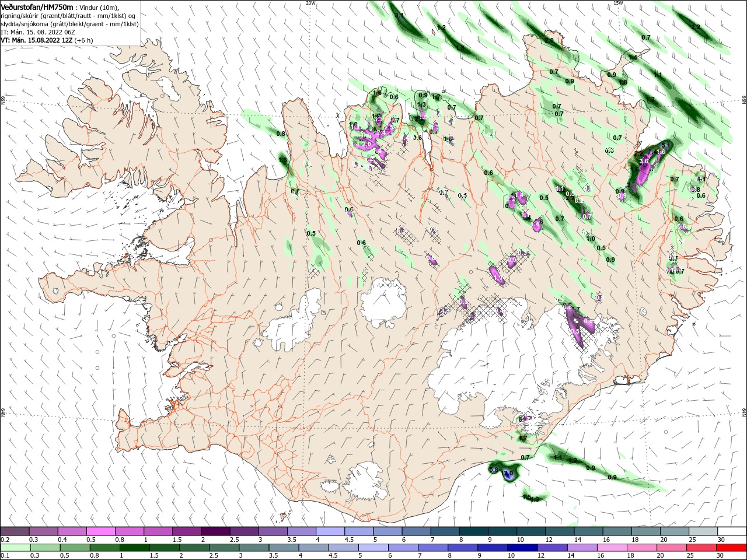Click the darkest purple 2–2.5 snow legend swatch
This screenshot has height=560, width=747.
tap(215, 531)
